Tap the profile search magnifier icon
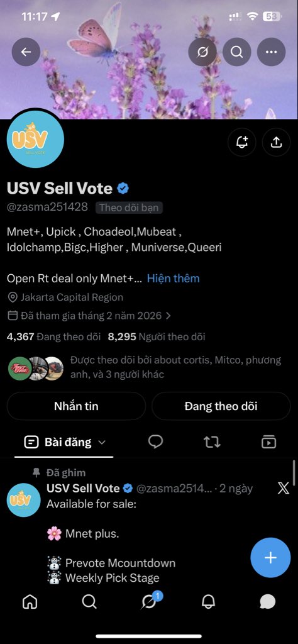Screen dimensions: 298x644 (x=237, y=52)
